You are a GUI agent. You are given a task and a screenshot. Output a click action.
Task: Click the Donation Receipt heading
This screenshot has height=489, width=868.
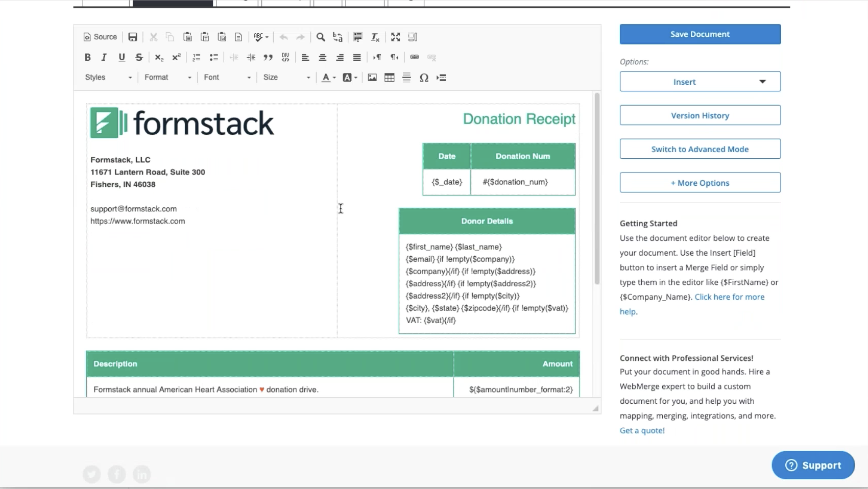pos(519,119)
